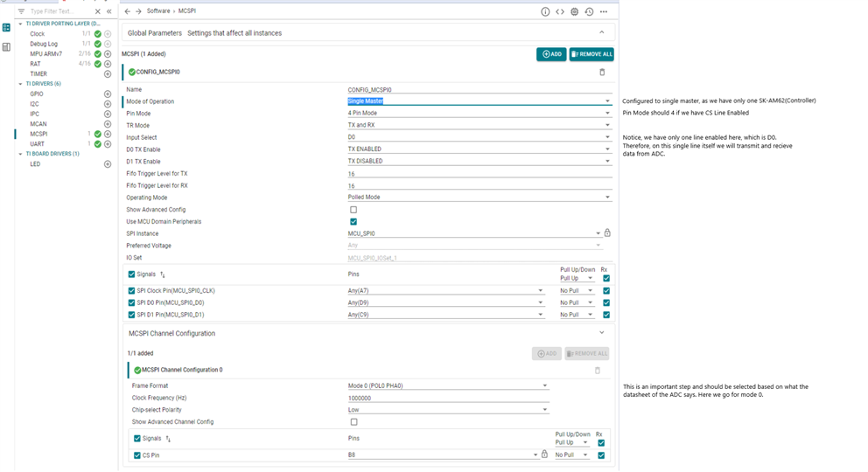Click the CONFIG_MCSPI0 instance header
Screen dimensions: 868x472
click(x=157, y=72)
